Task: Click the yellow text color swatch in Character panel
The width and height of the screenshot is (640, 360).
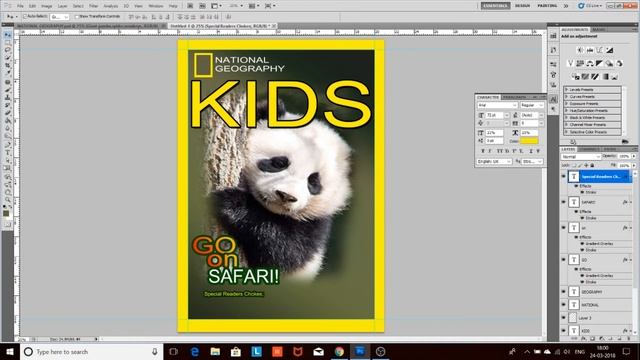Action: click(529, 141)
